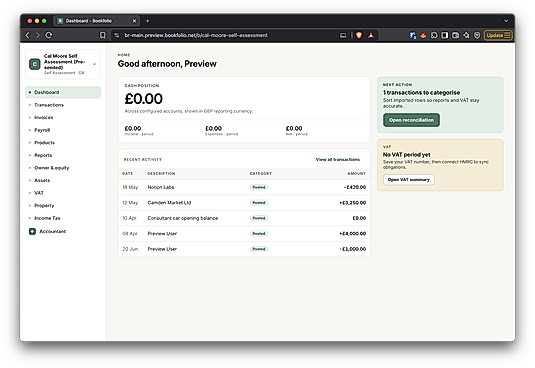Click the Posted badge on Camden Market row
The image size is (535, 368).
tap(259, 203)
